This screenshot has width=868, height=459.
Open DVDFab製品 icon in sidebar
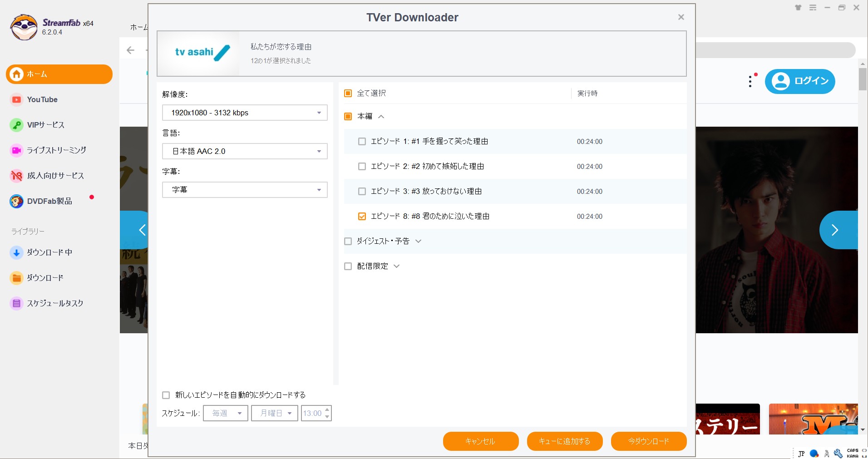click(x=17, y=201)
